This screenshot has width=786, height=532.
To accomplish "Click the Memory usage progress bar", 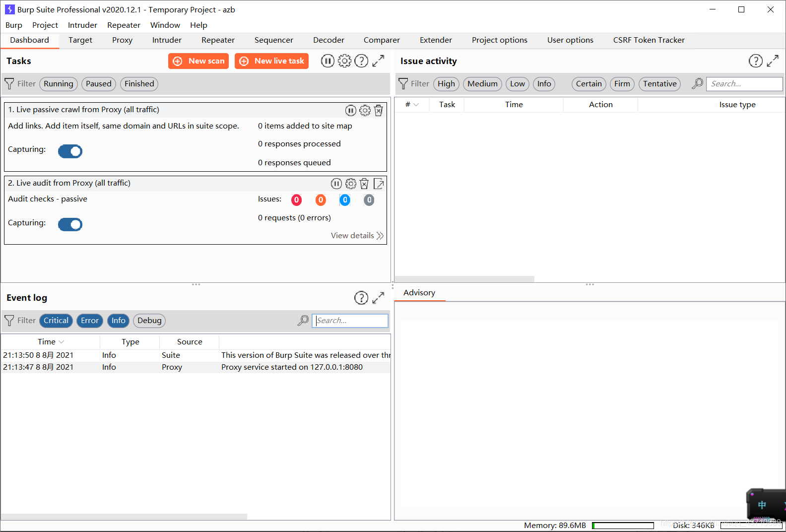I will pyautogui.click(x=623, y=526).
